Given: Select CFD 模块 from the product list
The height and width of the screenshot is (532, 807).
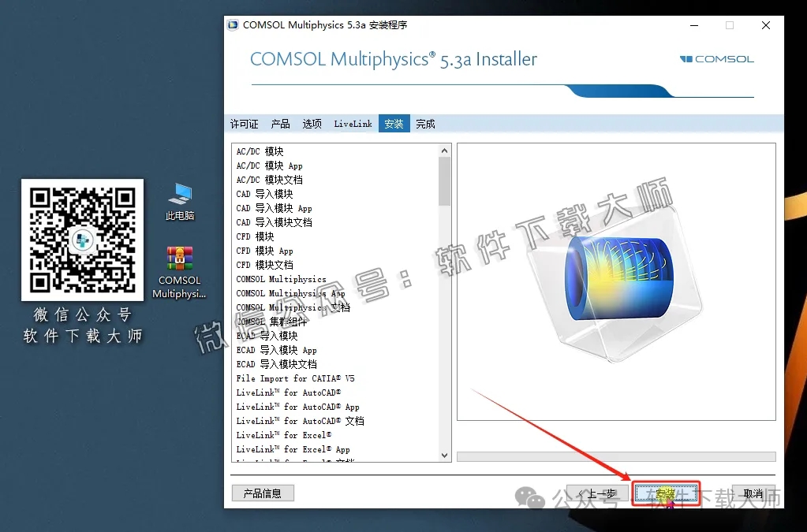Looking at the screenshot, I should [x=253, y=236].
